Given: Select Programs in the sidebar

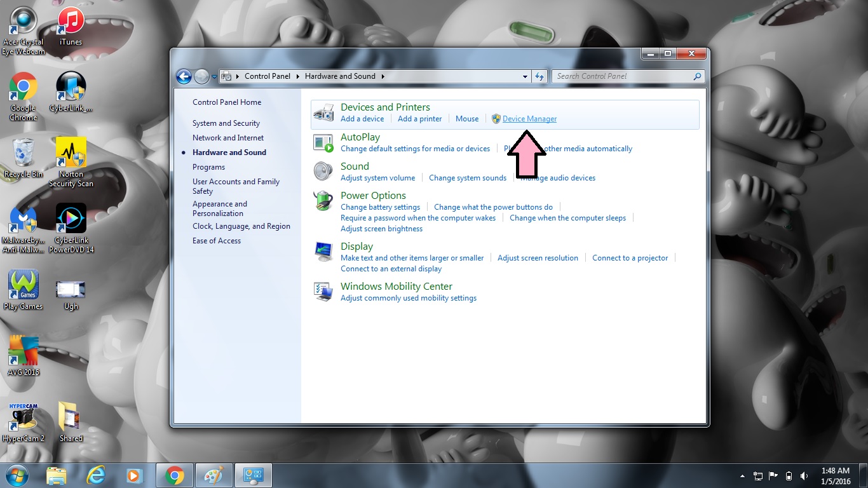Looking at the screenshot, I should tap(208, 167).
